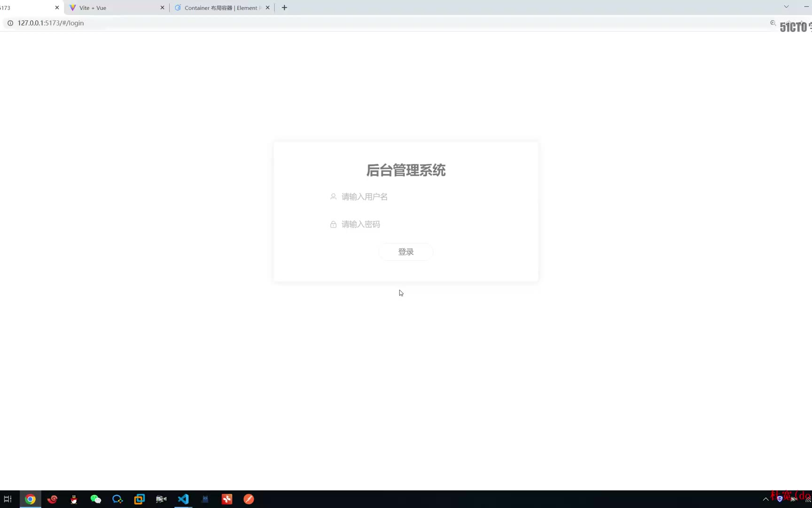
Task: Open the zoom magnifier icon in address bar
Action: [x=773, y=23]
